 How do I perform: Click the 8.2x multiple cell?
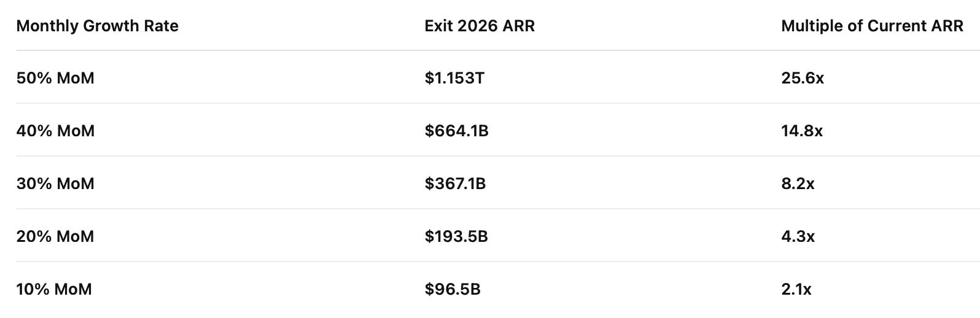798,184
